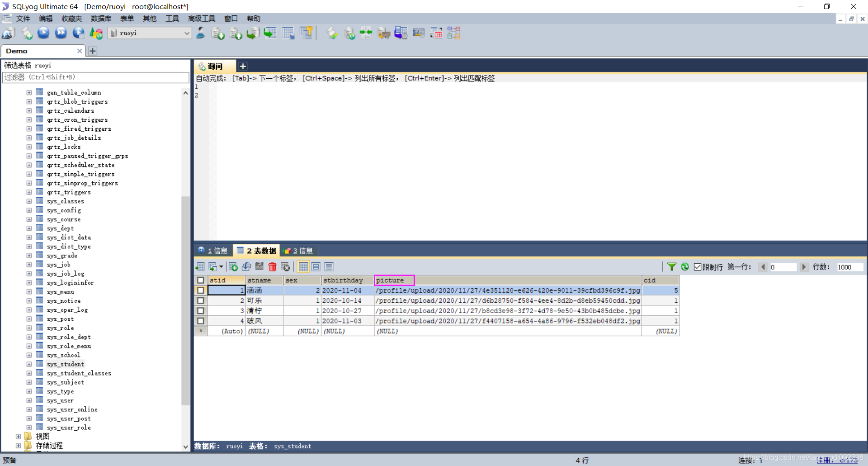Viewport: 868px width, 466px height.
Task: Switch to the 1 信息 tab
Action: point(213,251)
